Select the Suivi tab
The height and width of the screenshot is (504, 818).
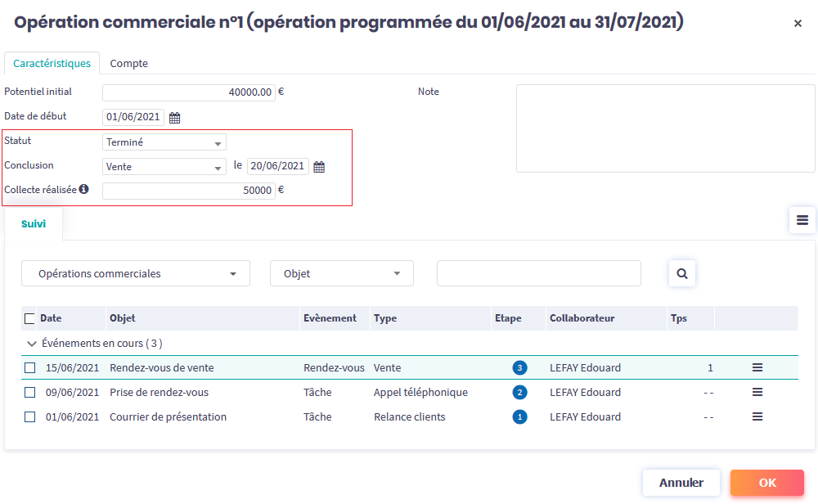34,223
